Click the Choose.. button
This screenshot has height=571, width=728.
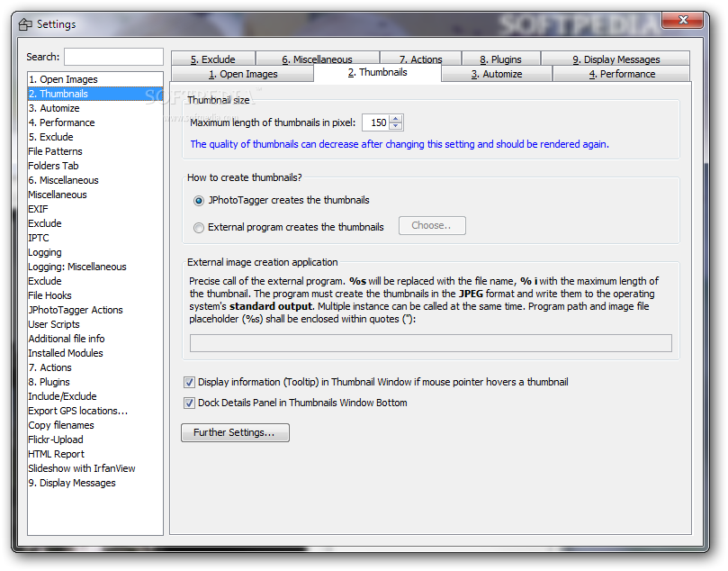[432, 225]
